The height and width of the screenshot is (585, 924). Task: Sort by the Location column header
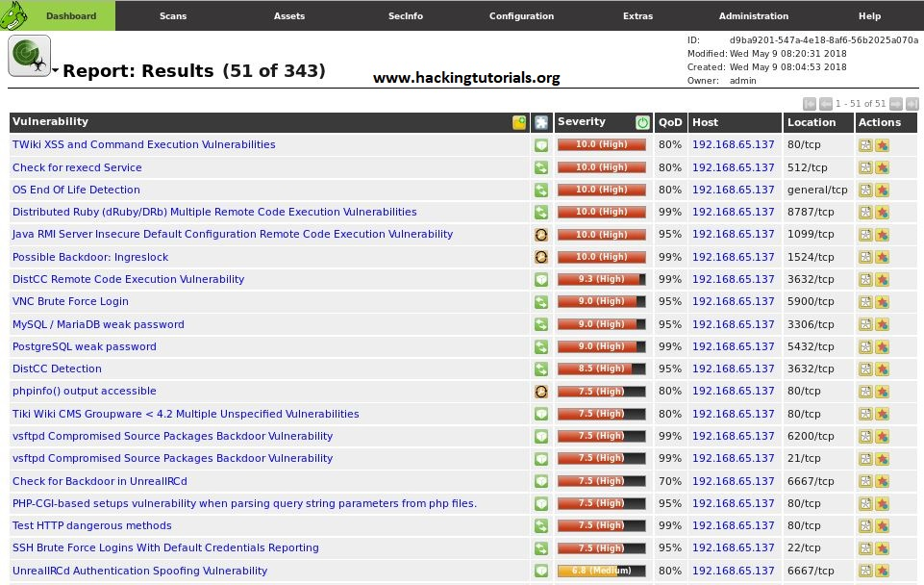tap(812, 122)
